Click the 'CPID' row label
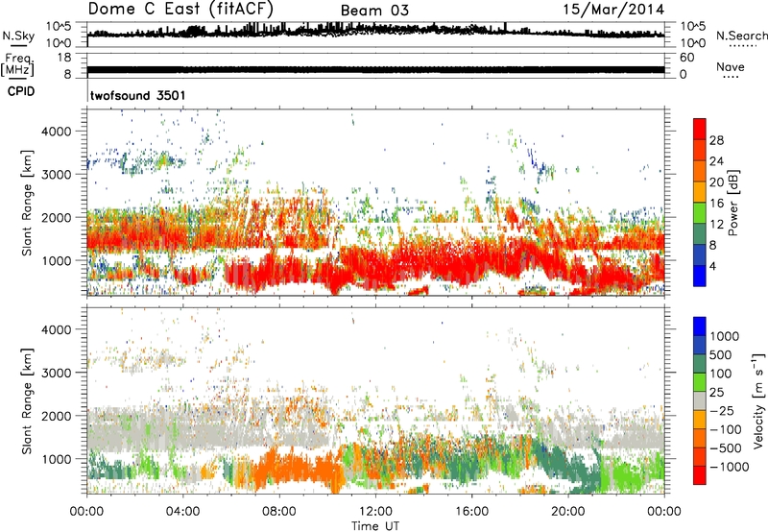The image size is (768, 532). (x=21, y=91)
